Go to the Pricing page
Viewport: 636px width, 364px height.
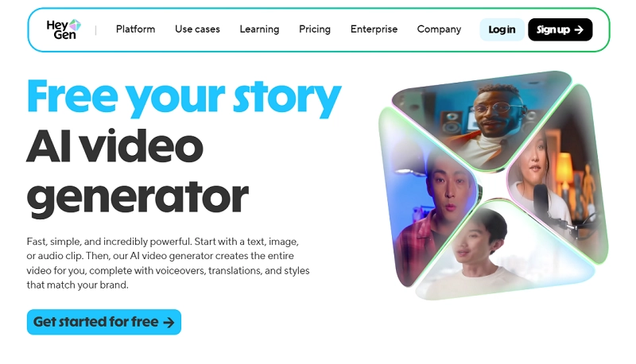[x=315, y=29]
